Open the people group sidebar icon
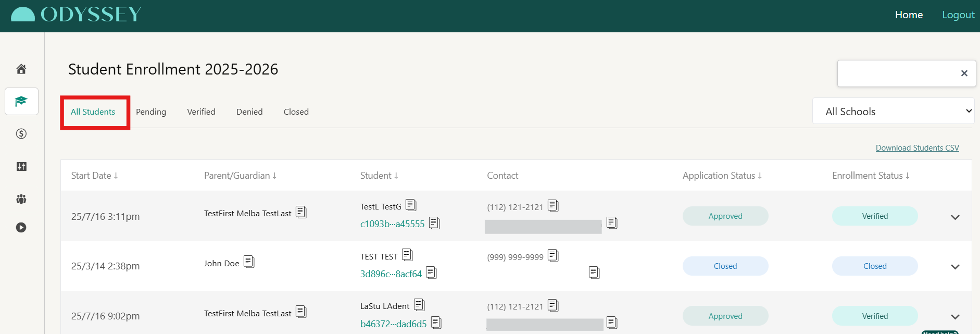This screenshot has width=980, height=334. coord(21,199)
